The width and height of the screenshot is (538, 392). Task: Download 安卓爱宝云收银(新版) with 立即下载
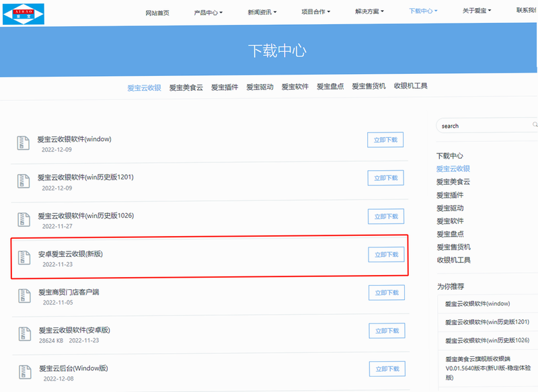tap(386, 254)
